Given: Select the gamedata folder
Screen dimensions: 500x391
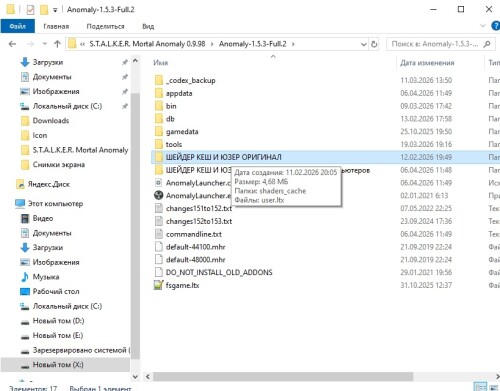Looking at the screenshot, I should tap(182, 132).
